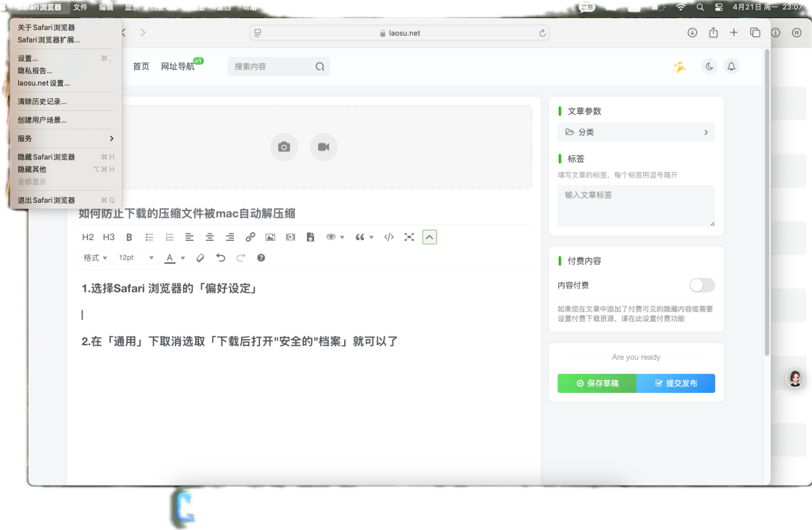
Task: Toggle the 内容付费 paid content switch
Action: pyautogui.click(x=702, y=285)
